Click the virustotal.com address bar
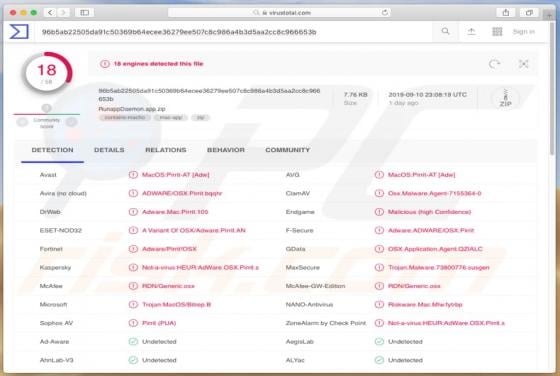This screenshot has height=376, width=560. [279, 12]
